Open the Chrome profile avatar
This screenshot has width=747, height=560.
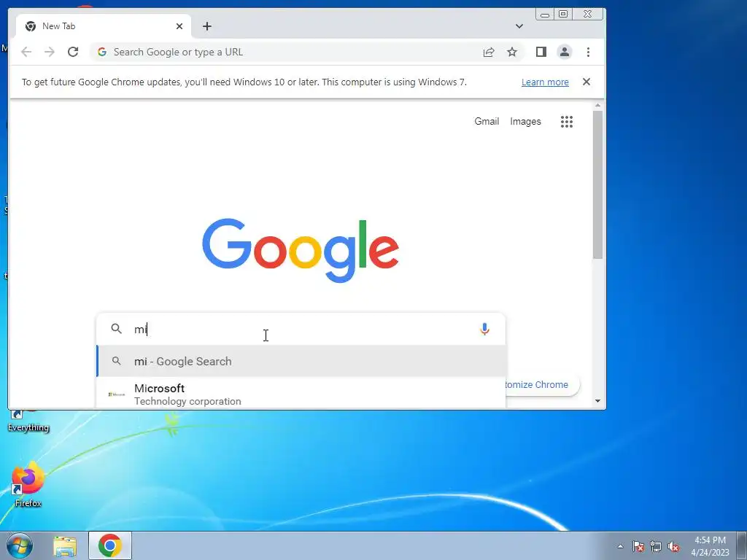(565, 52)
